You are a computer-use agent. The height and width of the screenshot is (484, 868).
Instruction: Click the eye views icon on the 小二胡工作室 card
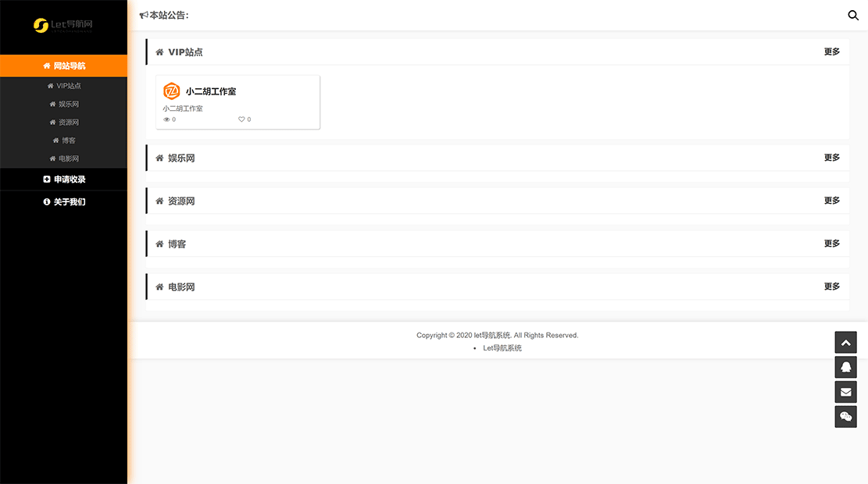point(166,119)
